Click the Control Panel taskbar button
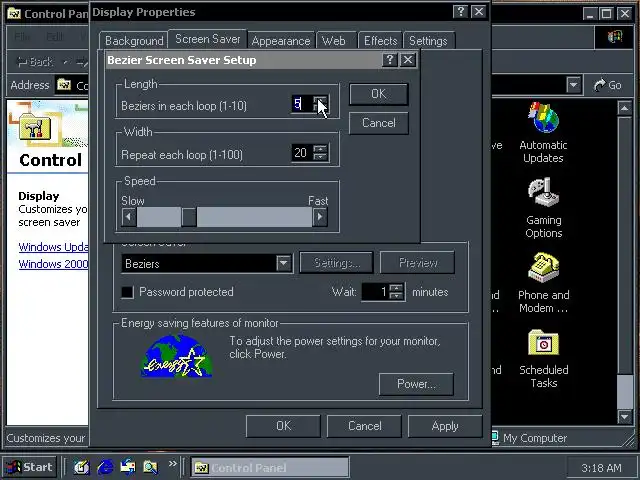The height and width of the screenshot is (480, 640). pos(270,467)
